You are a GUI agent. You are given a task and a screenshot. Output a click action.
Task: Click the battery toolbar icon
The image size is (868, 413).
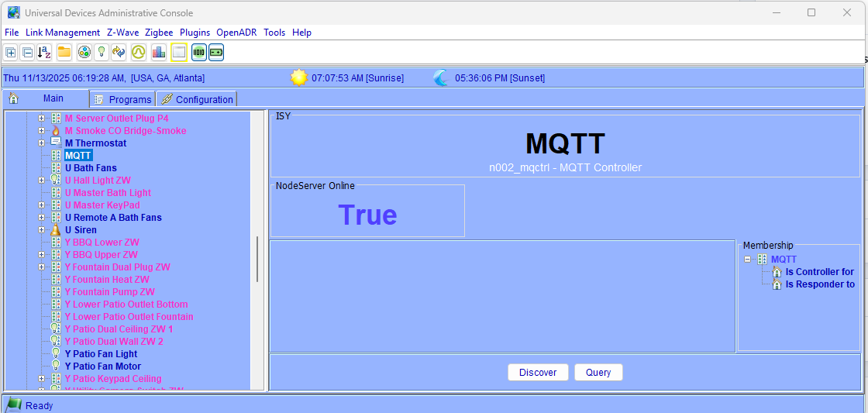coord(216,53)
